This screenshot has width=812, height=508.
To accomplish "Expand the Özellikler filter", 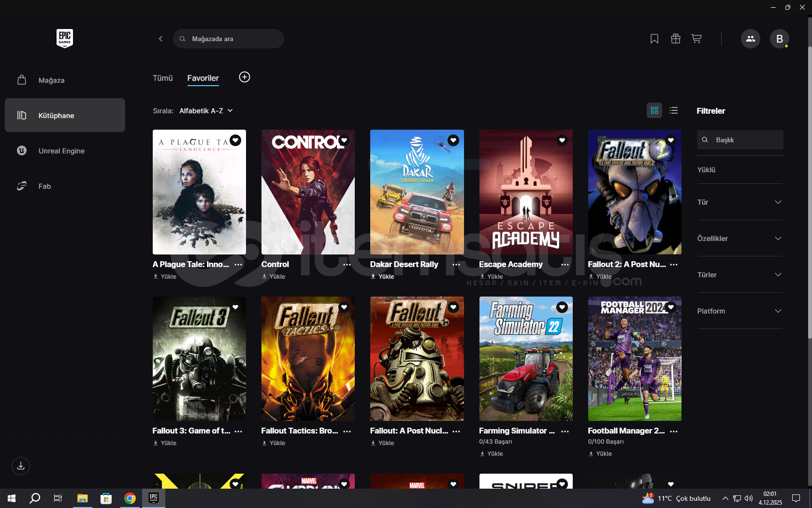I will coord(739,239).
